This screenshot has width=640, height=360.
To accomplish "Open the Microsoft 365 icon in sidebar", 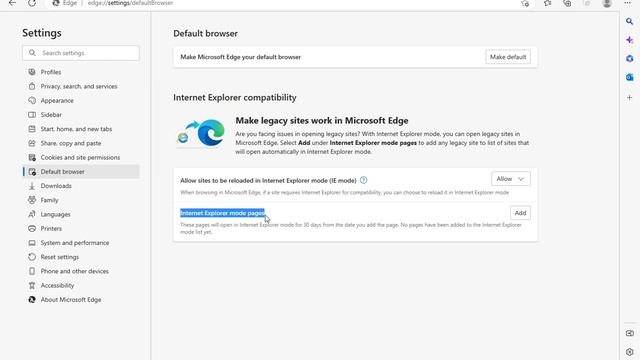I will [x=629, y=59].
